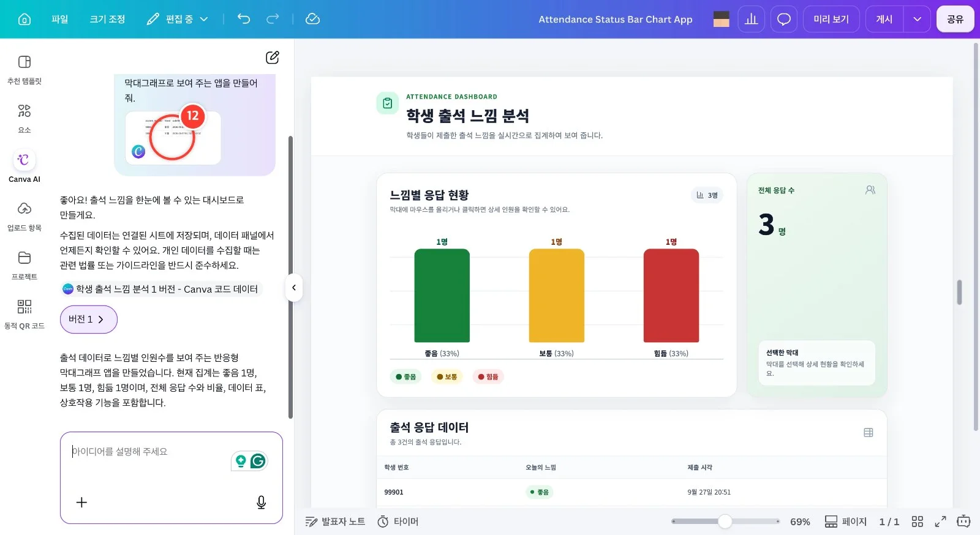The image size is (980, 535).
Task: Open 요소 elements panel
Action: (x=24, y=118)
